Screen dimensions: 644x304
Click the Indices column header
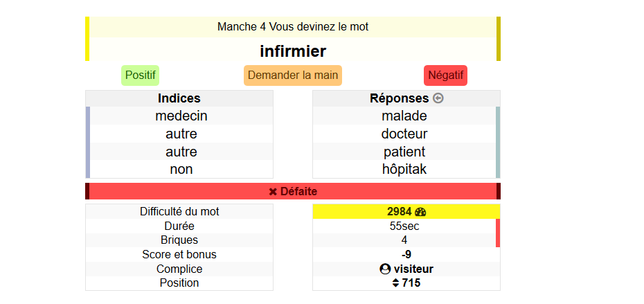tap(179, 98)
